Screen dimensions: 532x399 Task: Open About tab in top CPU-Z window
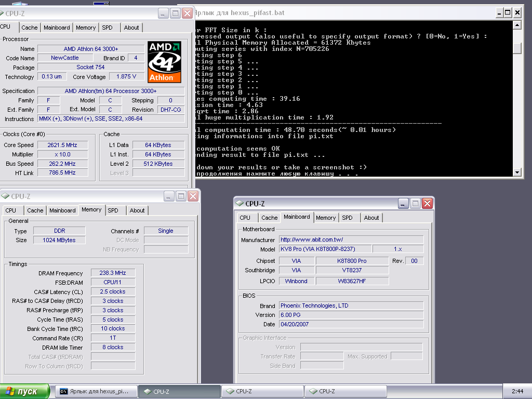pyautogui.click(x=131, y=28)
